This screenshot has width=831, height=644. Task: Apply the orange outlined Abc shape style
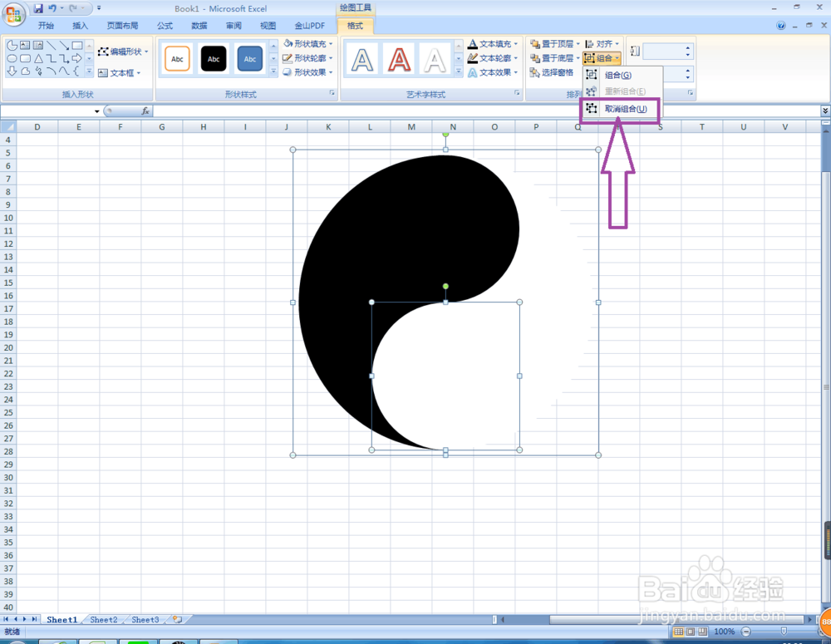[178, 59]
